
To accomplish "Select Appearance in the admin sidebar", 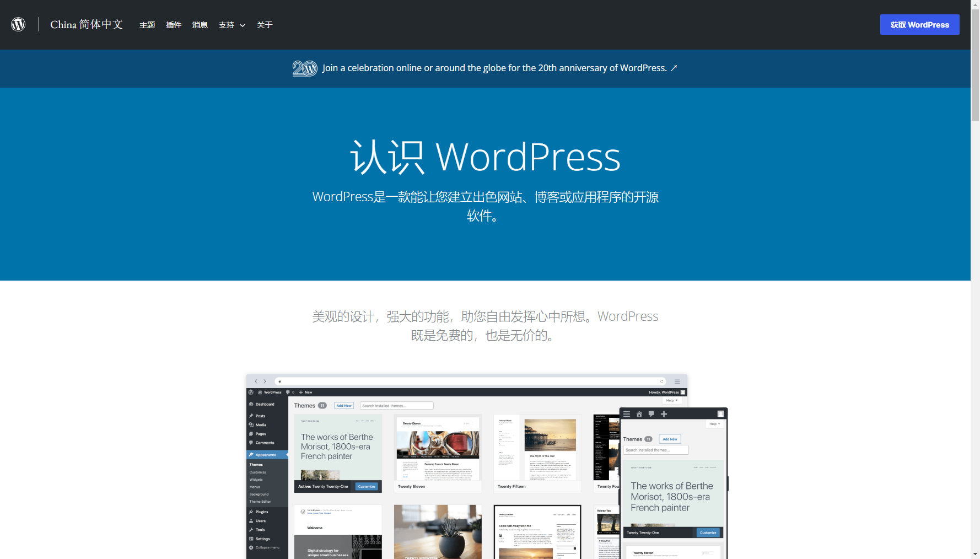I will [267, 455].
